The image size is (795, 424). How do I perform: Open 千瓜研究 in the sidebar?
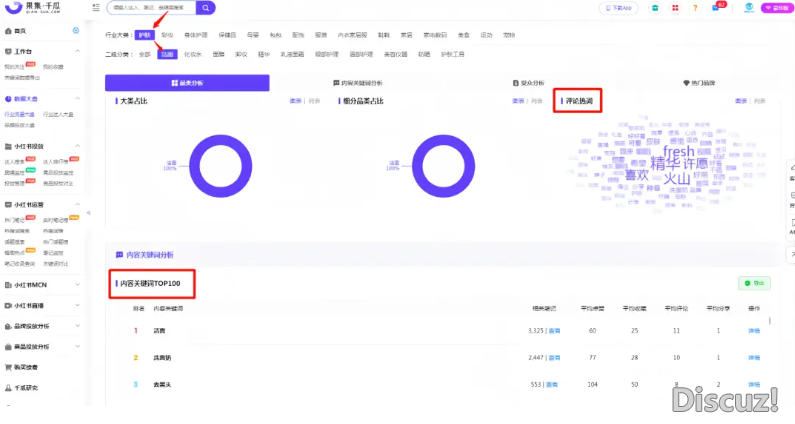21,387
